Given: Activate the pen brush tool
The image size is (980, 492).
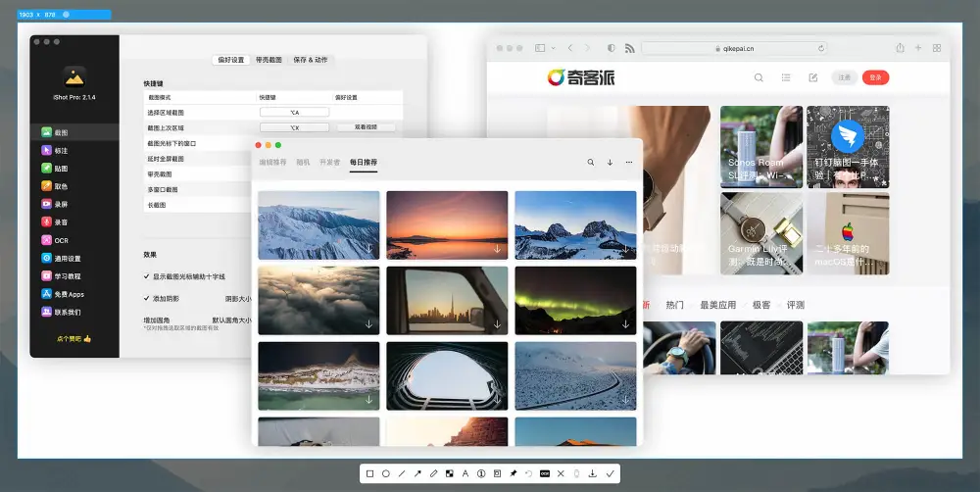Looking at the screenshot, I should (x=434, y=474).
